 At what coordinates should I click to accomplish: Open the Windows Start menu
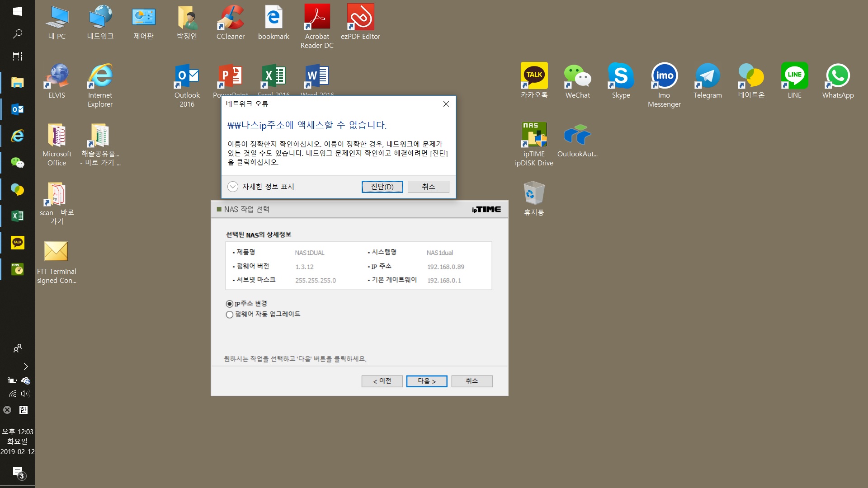coord(18,11)
